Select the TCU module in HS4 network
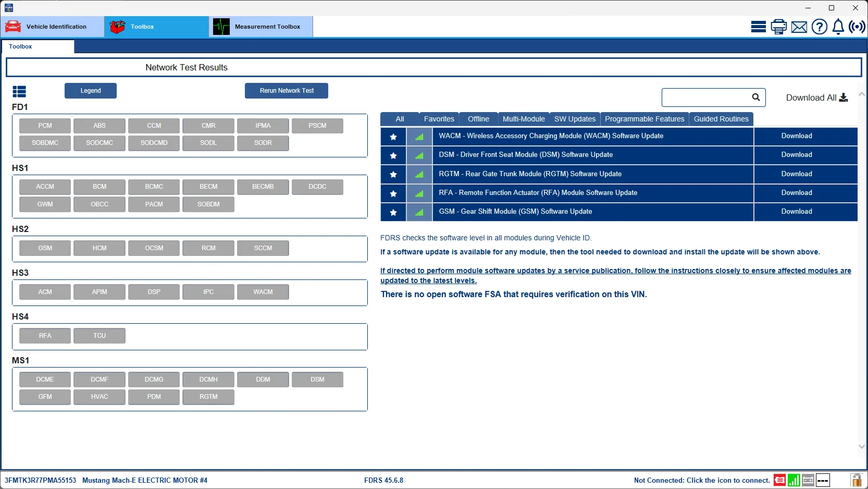Viewport: 868px width, 489px height. (x=100, y=336)
